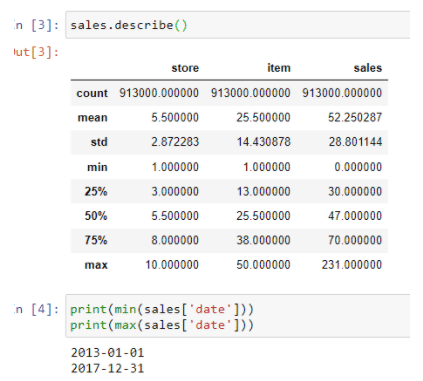Click the sales min value 0.000000
This screenshot has width=423, height=381.
[358, 167]
